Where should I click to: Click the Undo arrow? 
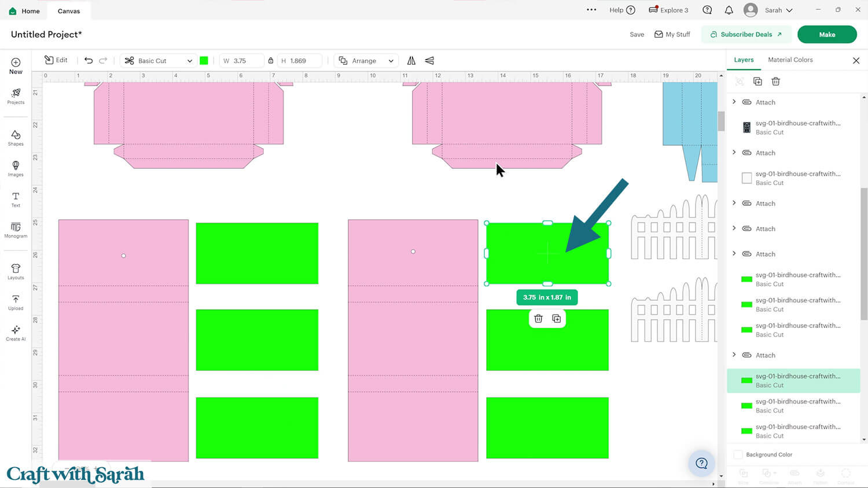89,61
